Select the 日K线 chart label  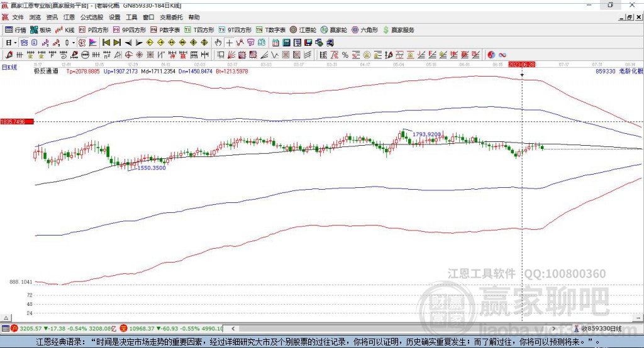(x=9, y=67)
